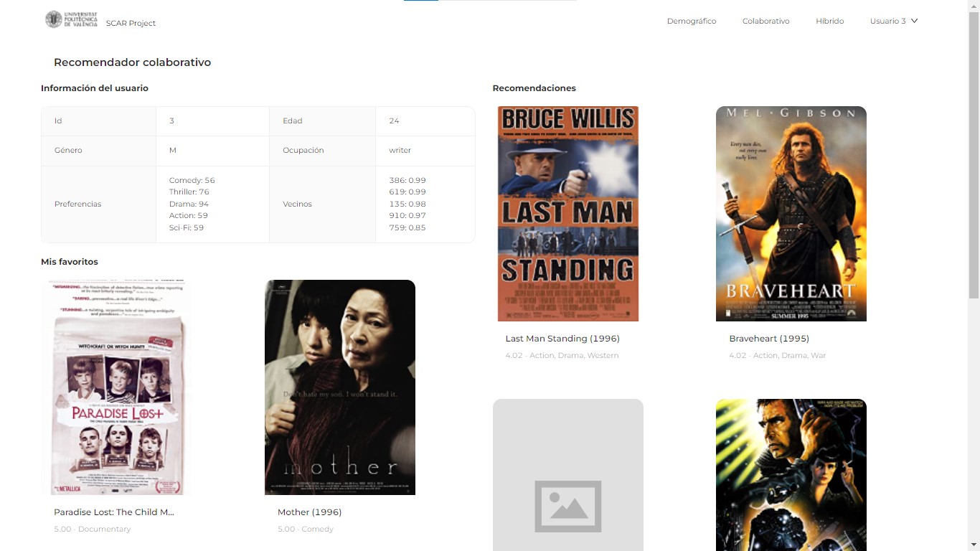Click the 'Ocupación' table label
The width and height of the screenshot is (980, 551).
303,151
